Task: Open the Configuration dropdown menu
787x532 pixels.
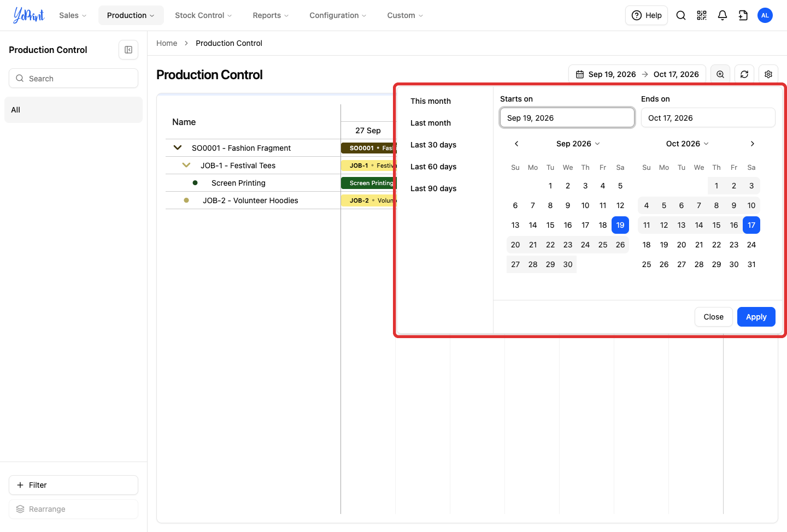Action: click(x=338, y=15)
